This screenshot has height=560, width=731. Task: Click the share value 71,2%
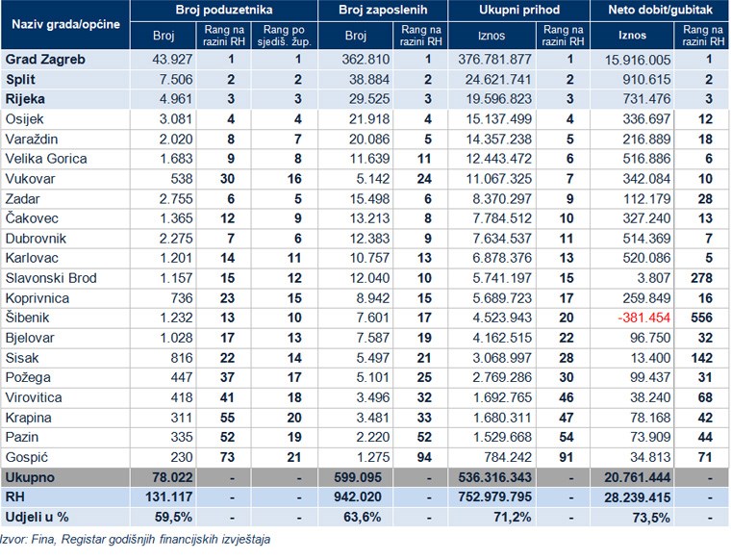513,517
